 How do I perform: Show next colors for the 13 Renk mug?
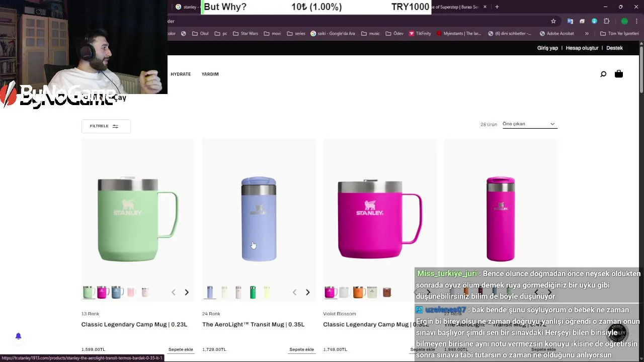coord(187,292)
